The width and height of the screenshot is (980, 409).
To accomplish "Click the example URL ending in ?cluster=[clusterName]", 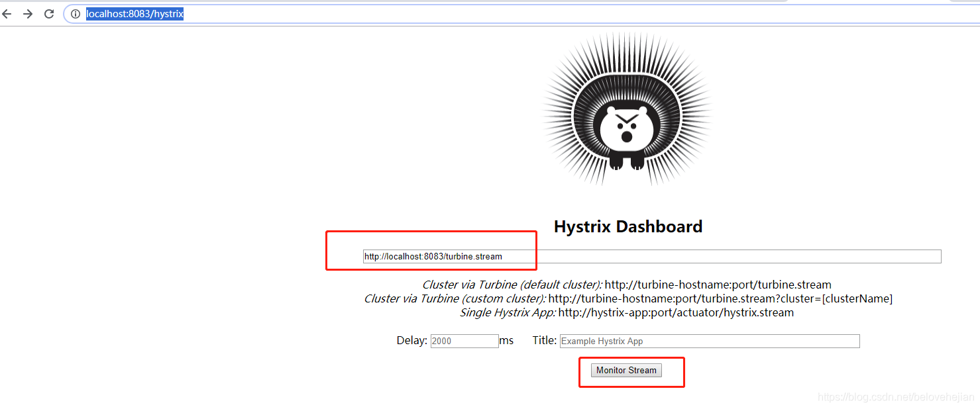I will pos(721,299).
